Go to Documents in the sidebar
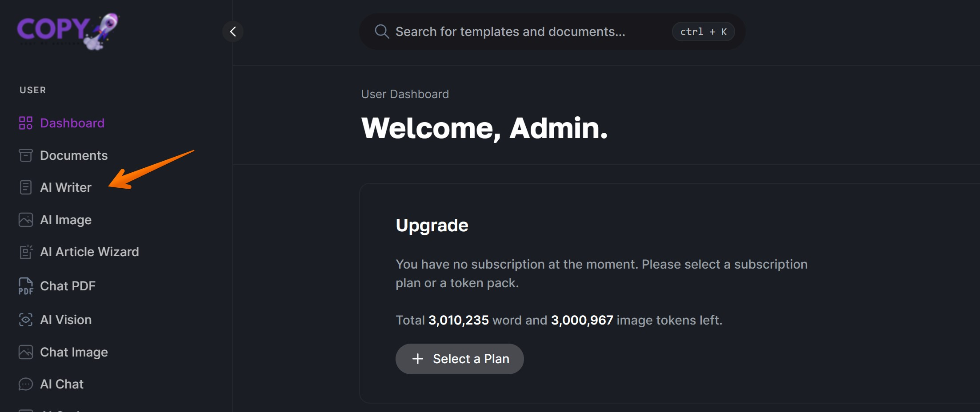 [74, 155]
